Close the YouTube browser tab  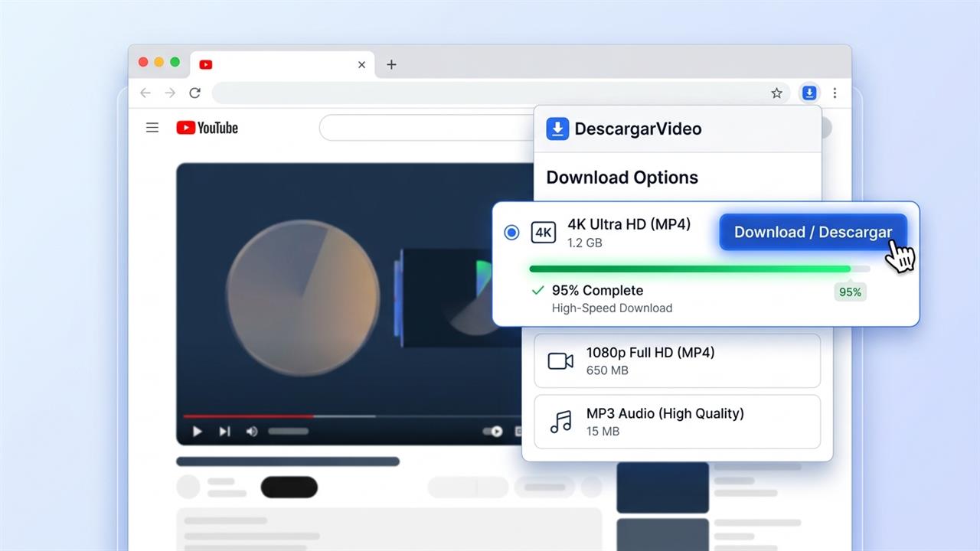361,65
